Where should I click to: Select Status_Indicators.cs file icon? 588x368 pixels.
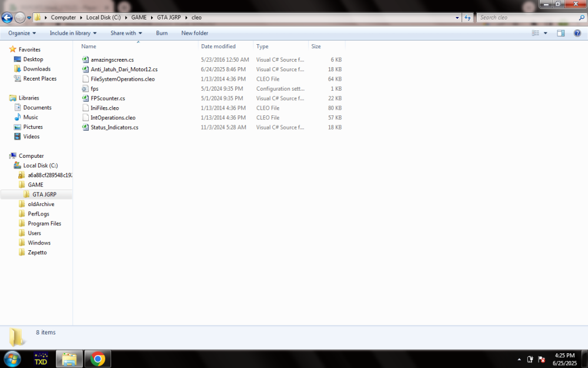(85, 128)
